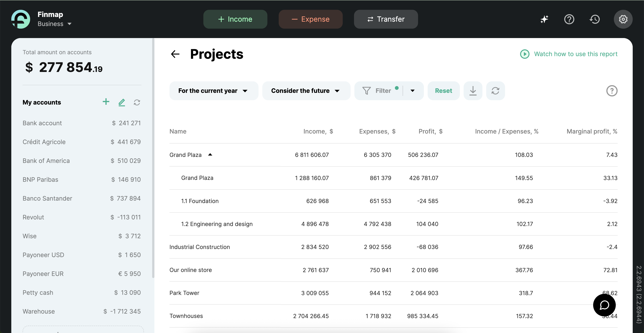Open the Industrial Construction project
Image resolution: width=644 pixels, height=333 pixels.
point(394,247)
